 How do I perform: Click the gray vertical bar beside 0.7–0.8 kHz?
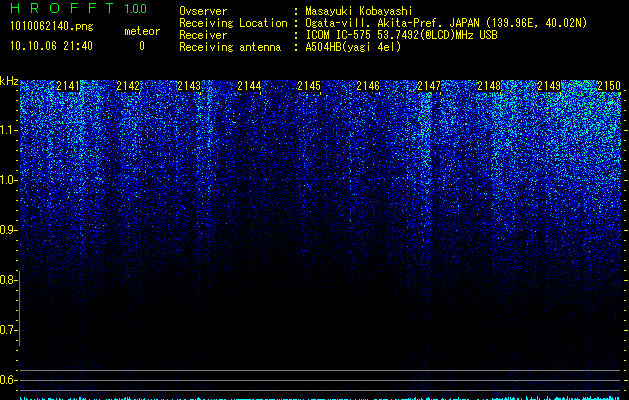coord(19,308)
